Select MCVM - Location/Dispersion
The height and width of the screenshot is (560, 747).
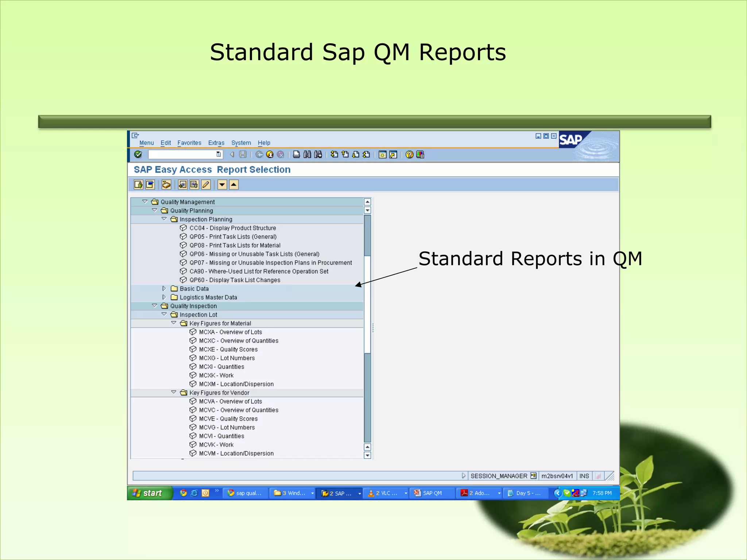coord(236,454)
